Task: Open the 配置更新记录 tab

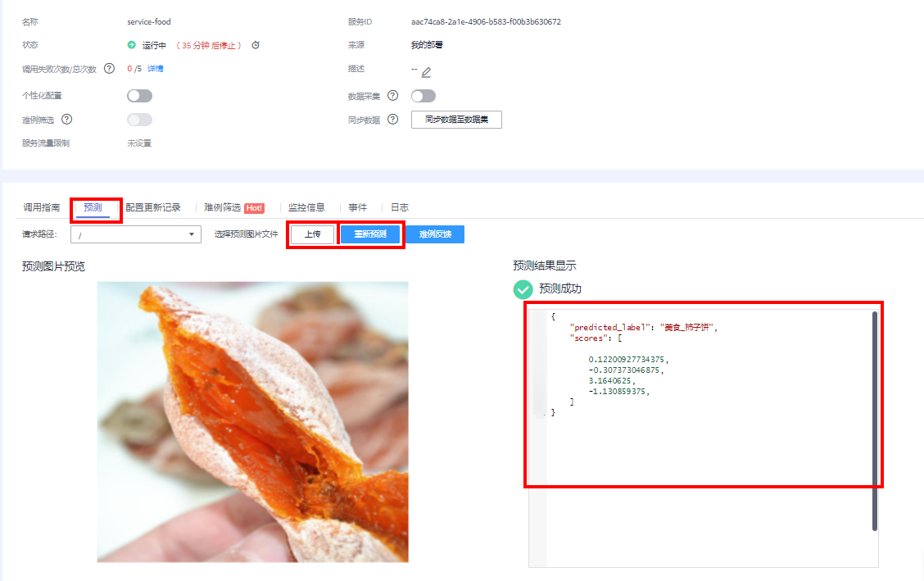Action: [x=152, y=207]
